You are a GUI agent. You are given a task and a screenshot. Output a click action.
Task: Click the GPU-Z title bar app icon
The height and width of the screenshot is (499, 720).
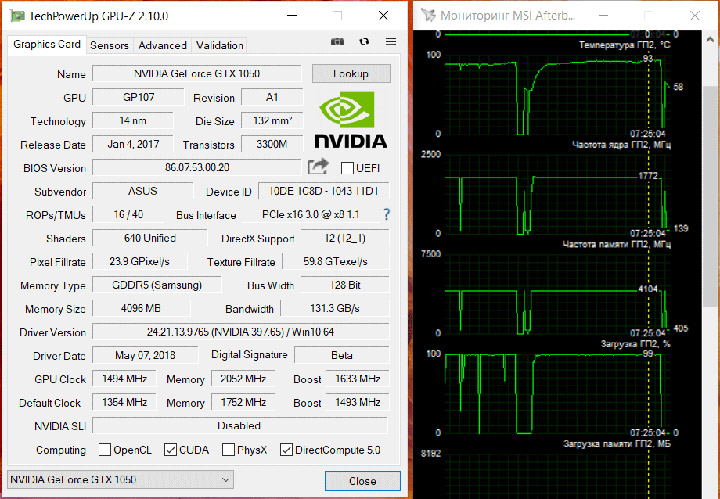coord(17,16)
